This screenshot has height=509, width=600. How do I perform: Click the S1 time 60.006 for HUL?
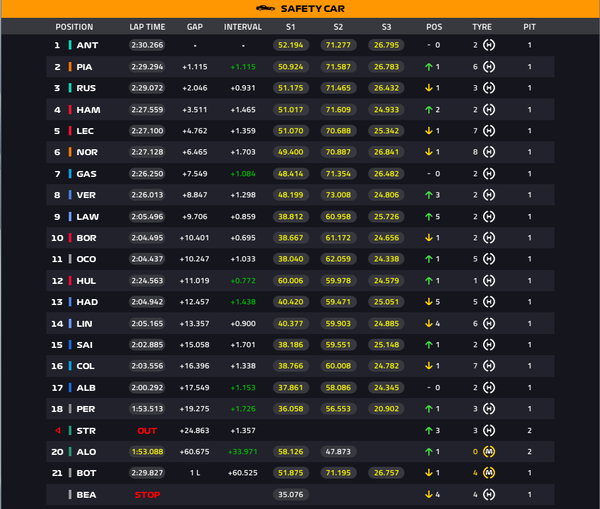coord(290,281)
